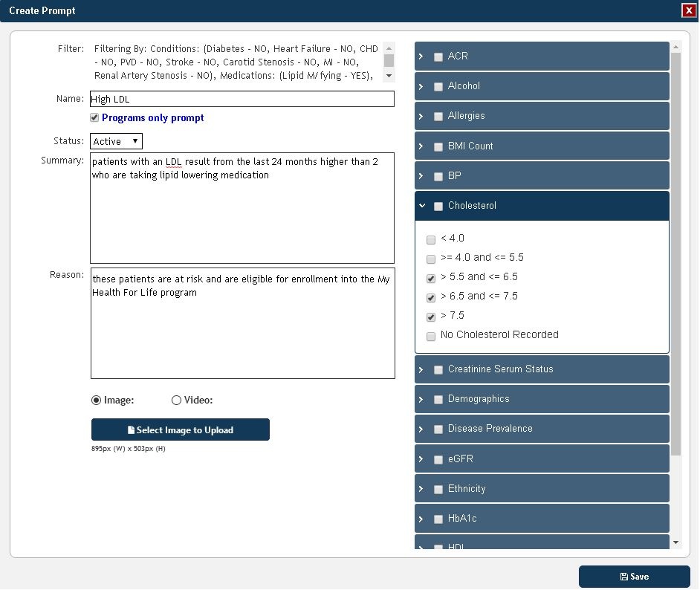This screenshot has width=700, height=590.
Task: Expand Creatinine Serum Status section chevron
Action: click(421, 369)
